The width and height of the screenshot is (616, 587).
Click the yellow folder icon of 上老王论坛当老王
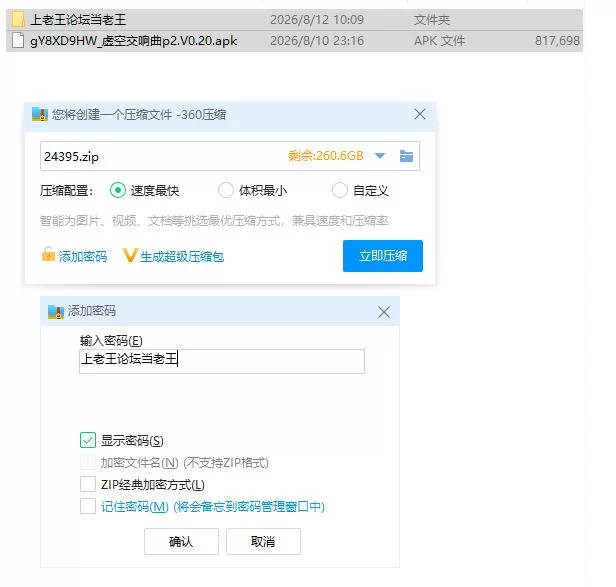point(18,19)
